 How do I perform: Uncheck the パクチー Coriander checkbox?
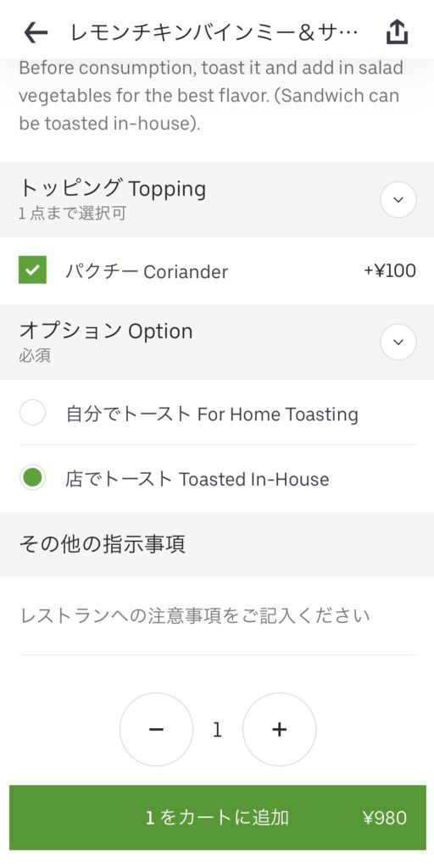pyautogui.click(x=33, y=270)
